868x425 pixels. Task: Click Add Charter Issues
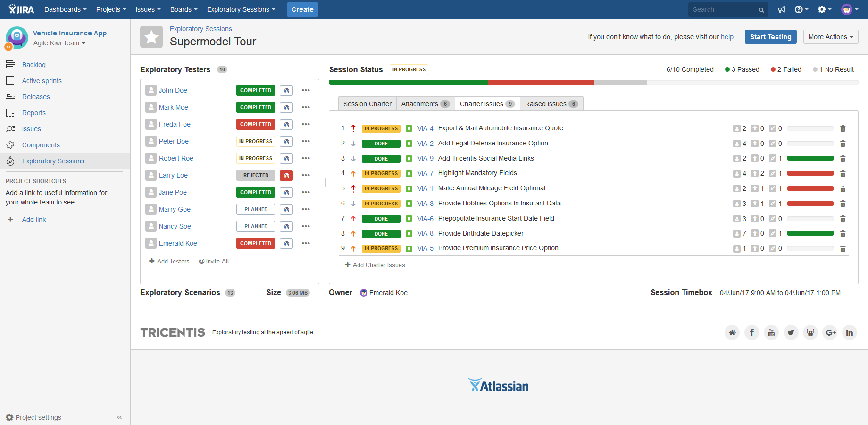tap(375, 265)
